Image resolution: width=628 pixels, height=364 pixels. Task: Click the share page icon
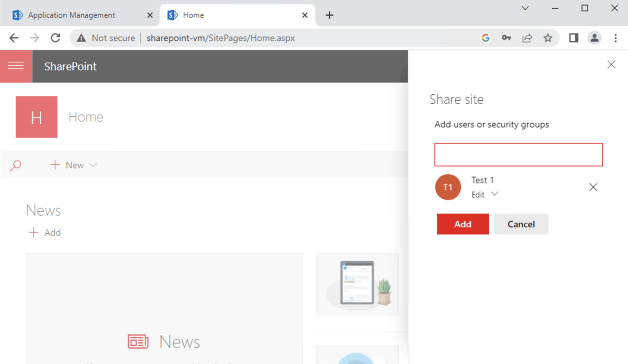(527, 38)
